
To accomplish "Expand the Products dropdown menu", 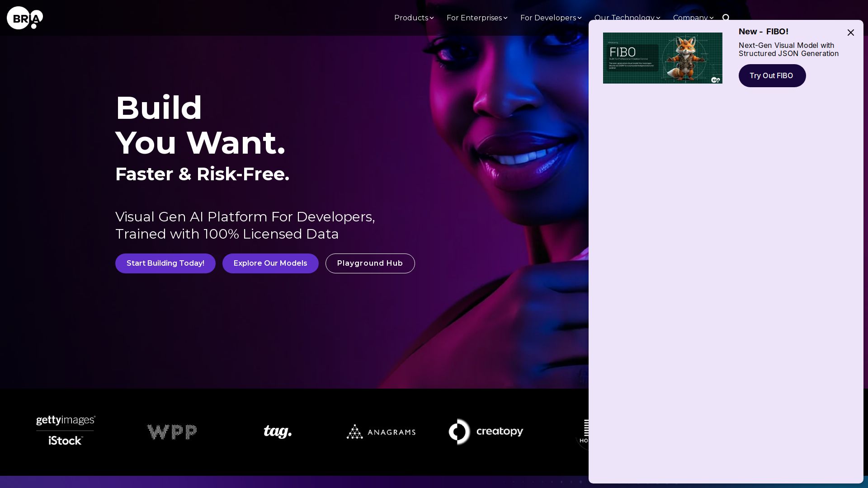I will pyautogui.click(x=414, y=18).
